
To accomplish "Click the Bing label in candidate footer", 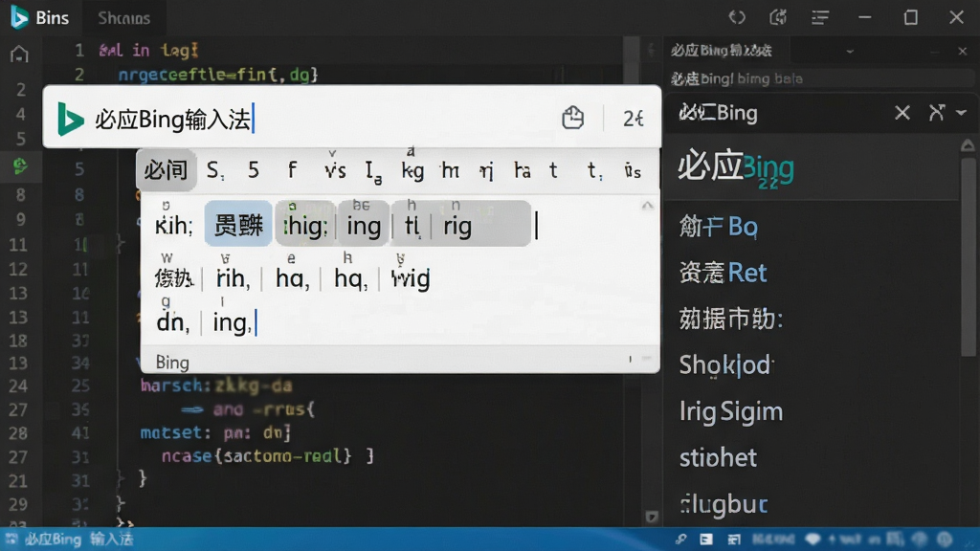I will [172, 363].
